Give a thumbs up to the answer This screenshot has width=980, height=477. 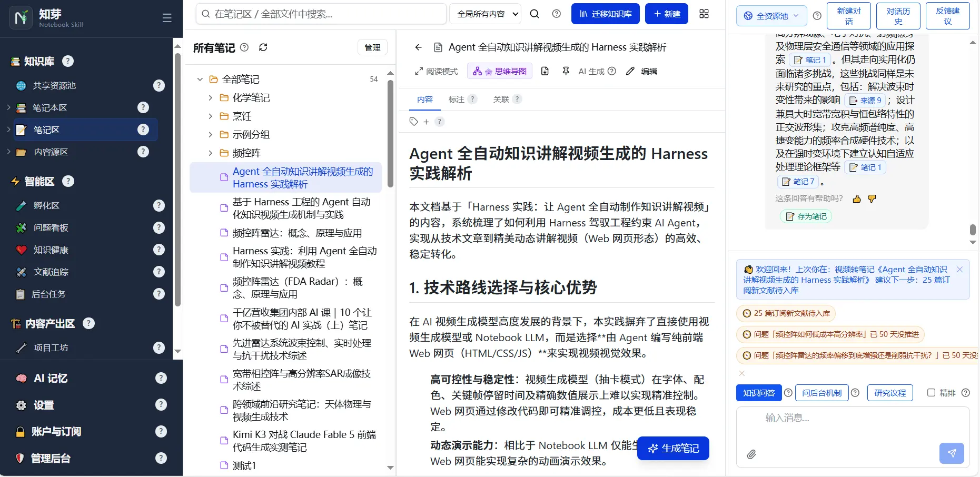click(x=857, y=198)
